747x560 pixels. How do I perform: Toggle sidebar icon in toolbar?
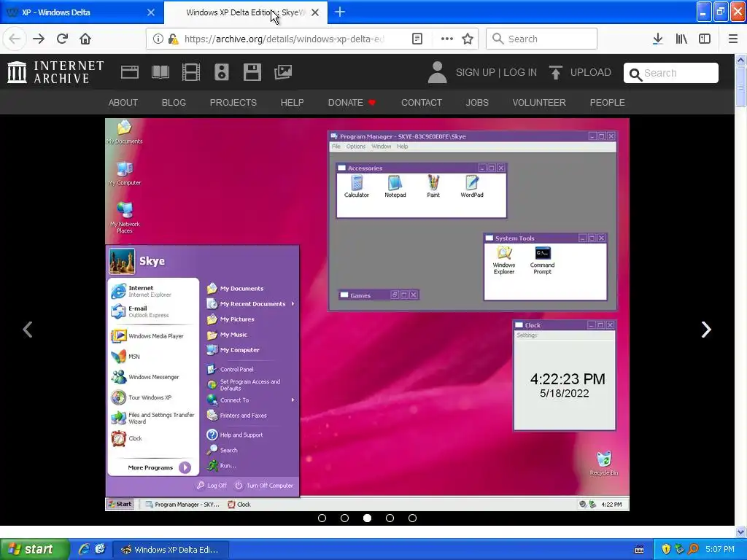point(705,39)
